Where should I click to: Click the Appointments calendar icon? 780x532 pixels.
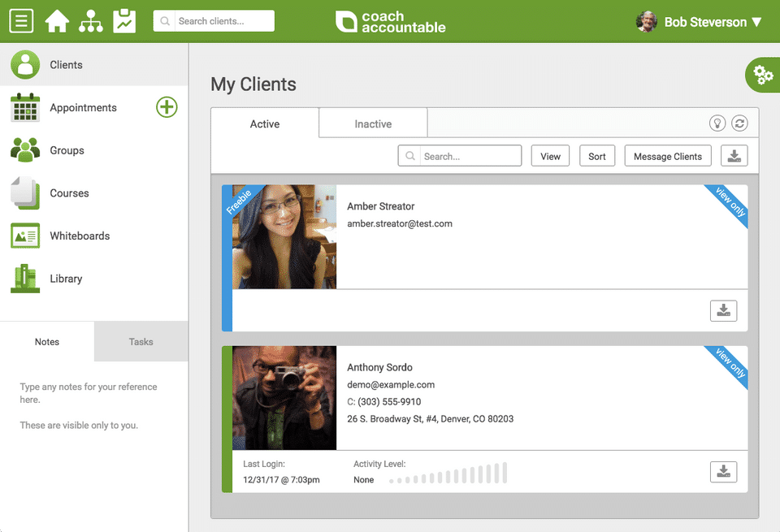[x=25, y=107]
